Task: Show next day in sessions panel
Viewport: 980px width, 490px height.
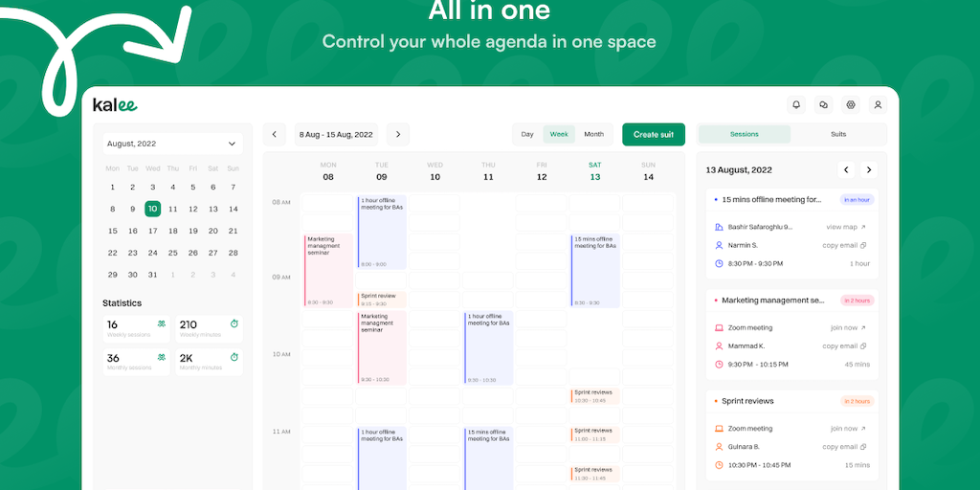Action: click(869, 169)
